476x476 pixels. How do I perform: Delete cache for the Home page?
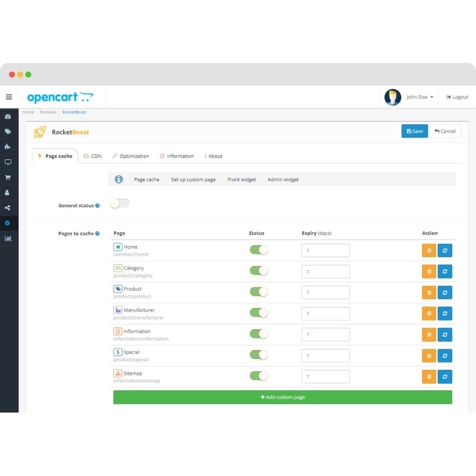(x=429, y=251)
